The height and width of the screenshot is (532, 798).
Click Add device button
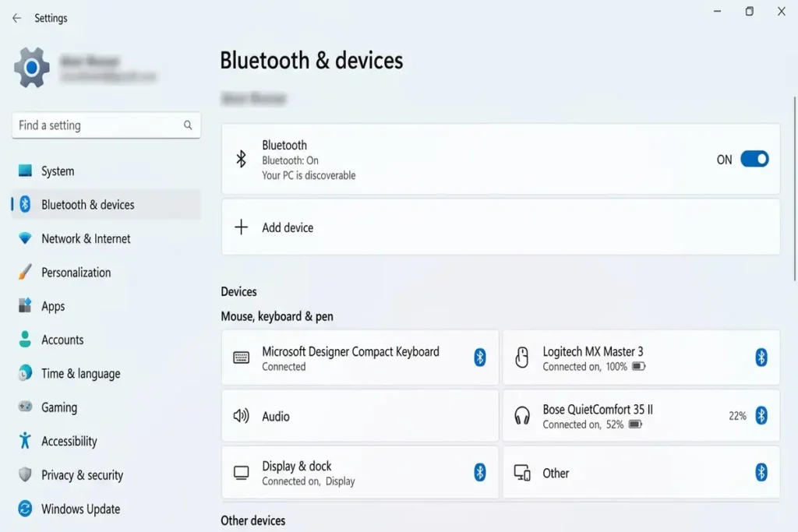click(x=501, y=227)
